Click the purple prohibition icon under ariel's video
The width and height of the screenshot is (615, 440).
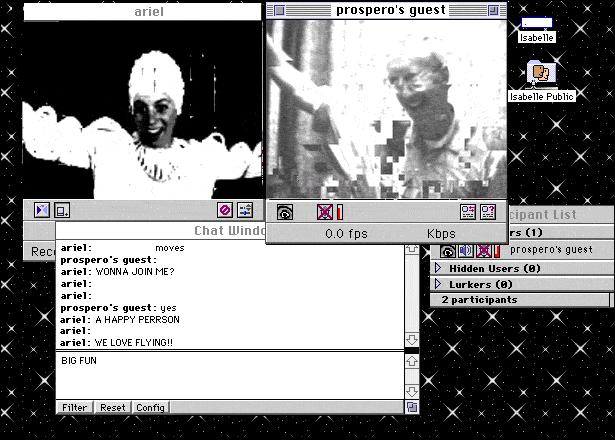(x=225, y=210)
